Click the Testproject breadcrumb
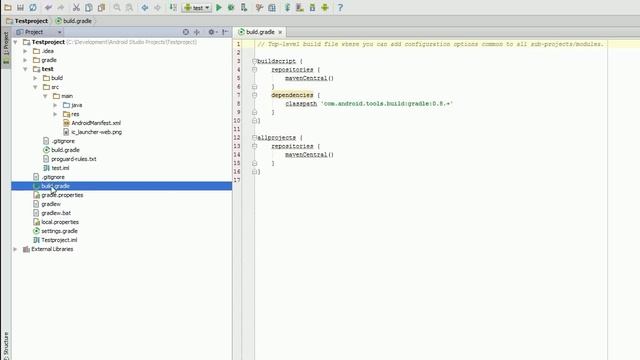Viewport: 640px width, 360px height. (27, 21)
